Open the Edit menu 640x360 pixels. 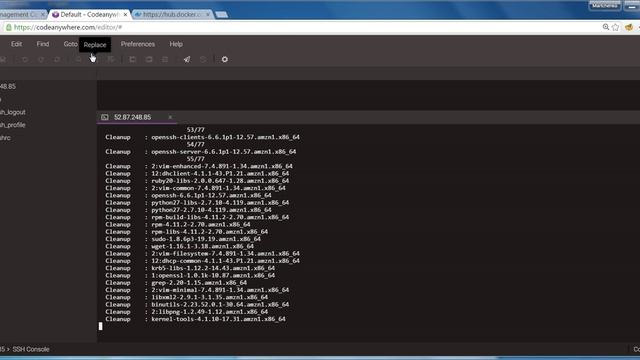click(16, 44)
